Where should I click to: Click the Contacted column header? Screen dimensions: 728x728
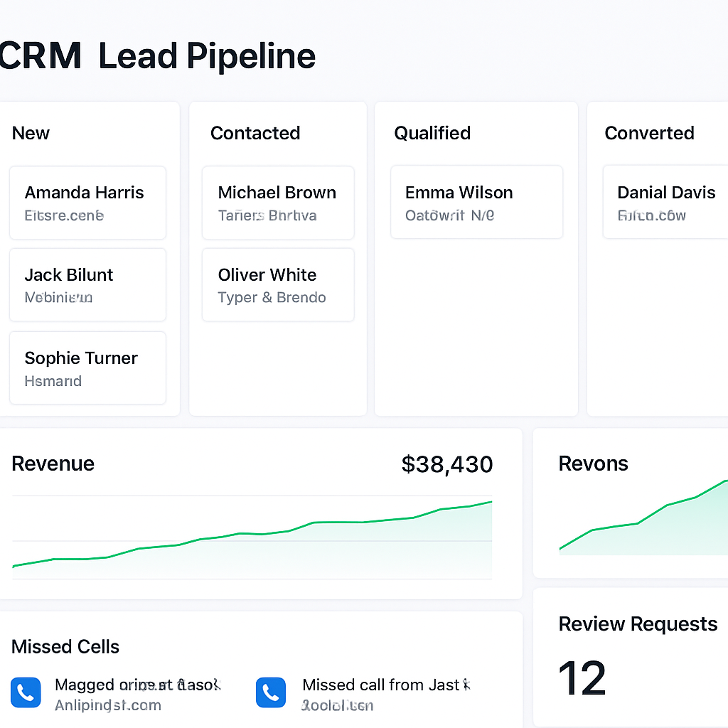[255, 133]
